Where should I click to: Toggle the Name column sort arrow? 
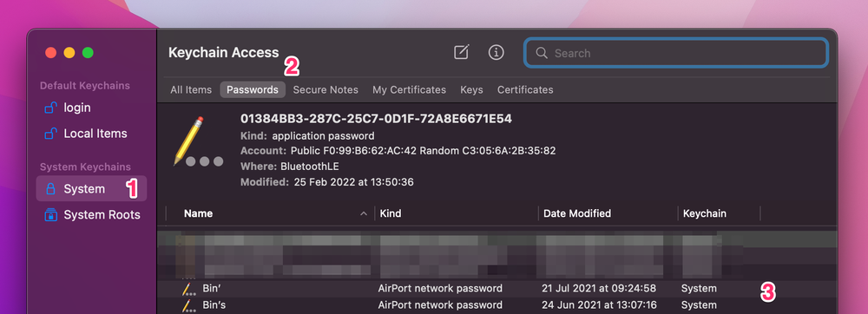(364, 213)
